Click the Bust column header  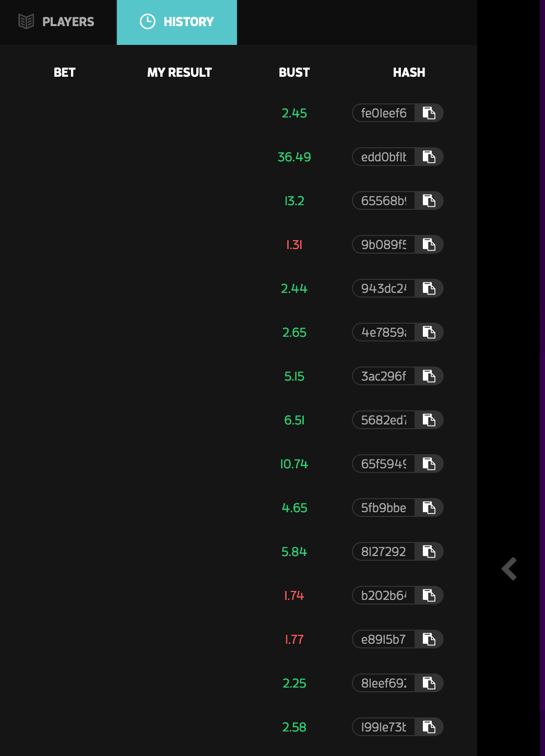294,72
